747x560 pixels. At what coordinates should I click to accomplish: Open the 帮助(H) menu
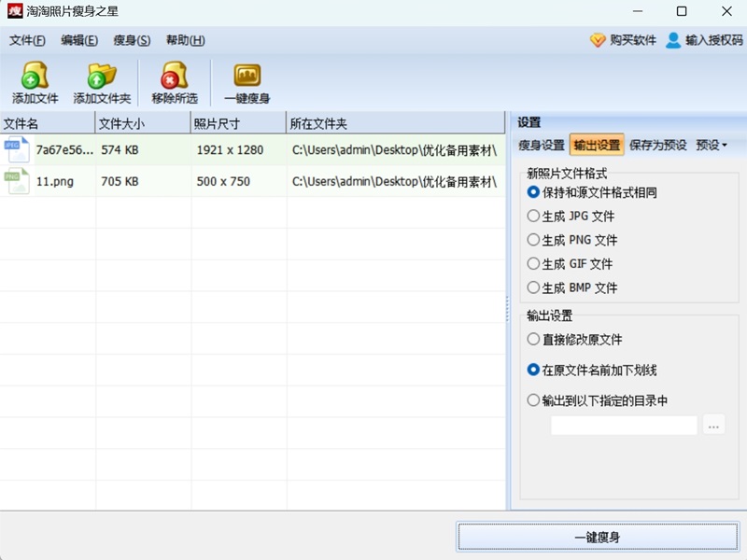point(185,40)
